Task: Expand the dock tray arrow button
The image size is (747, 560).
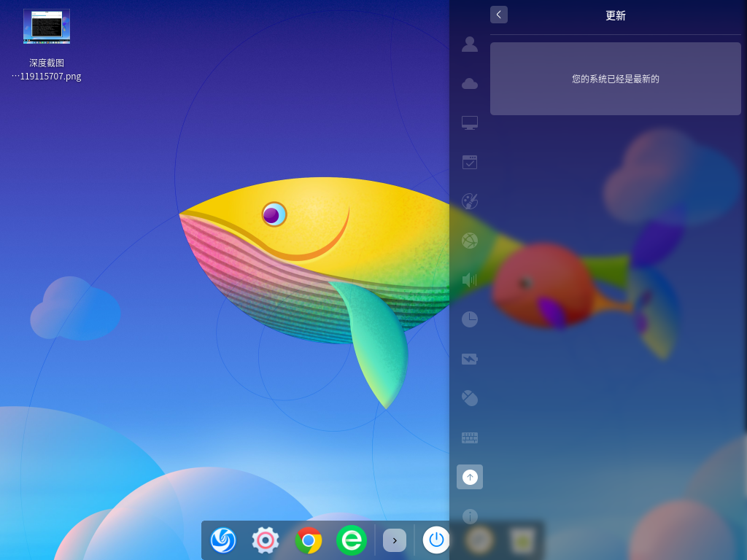Action: point(395,540)
